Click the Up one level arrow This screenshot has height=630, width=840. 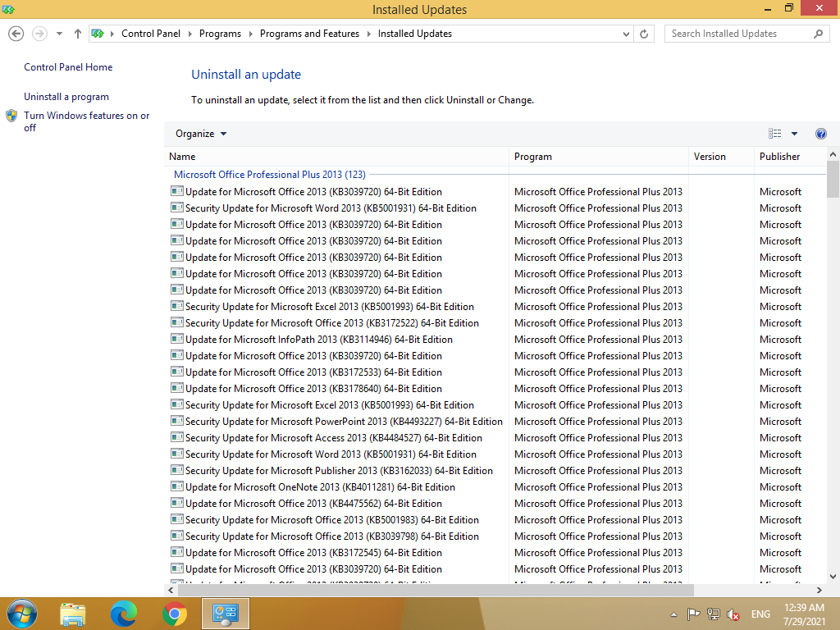pos(78,34)
